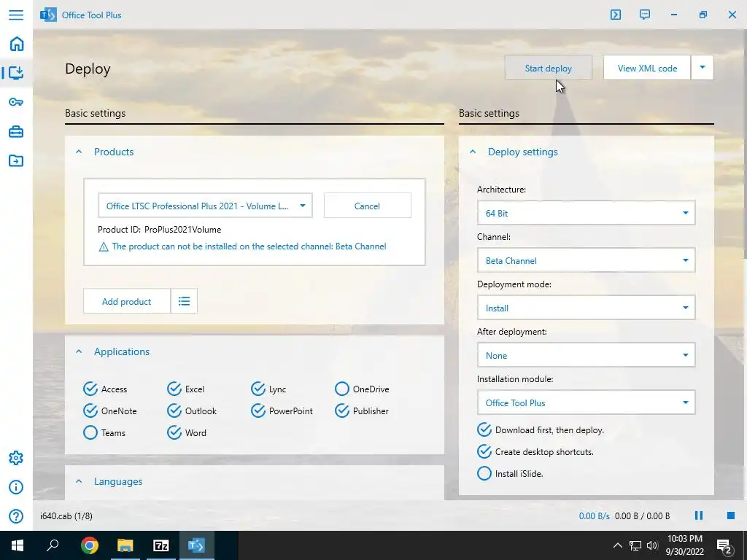Uncheck the OneNote application

90,411
